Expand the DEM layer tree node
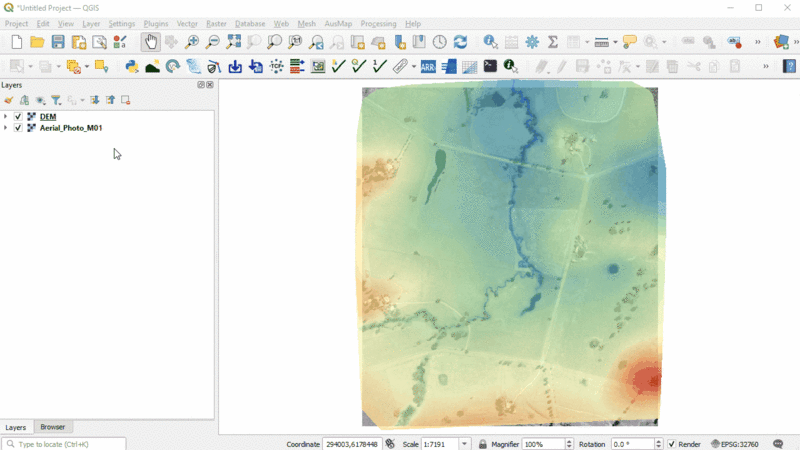Screen dimensions: 800x450 point(6,117)
